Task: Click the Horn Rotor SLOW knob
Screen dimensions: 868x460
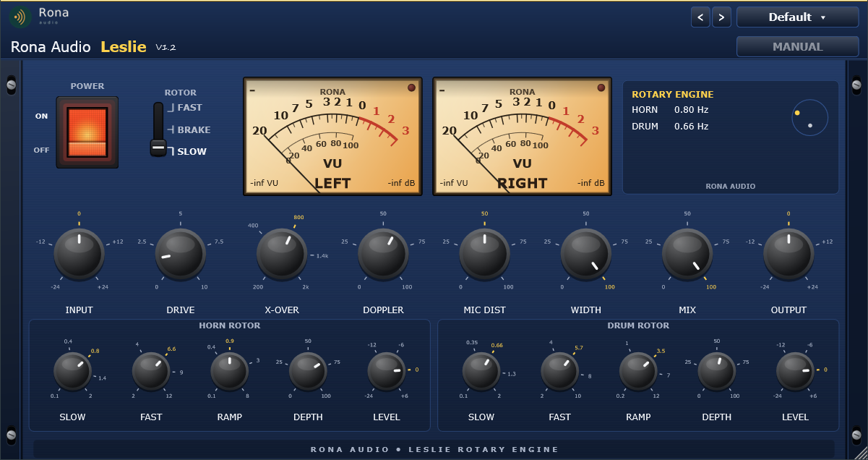Action: [72, 372]
